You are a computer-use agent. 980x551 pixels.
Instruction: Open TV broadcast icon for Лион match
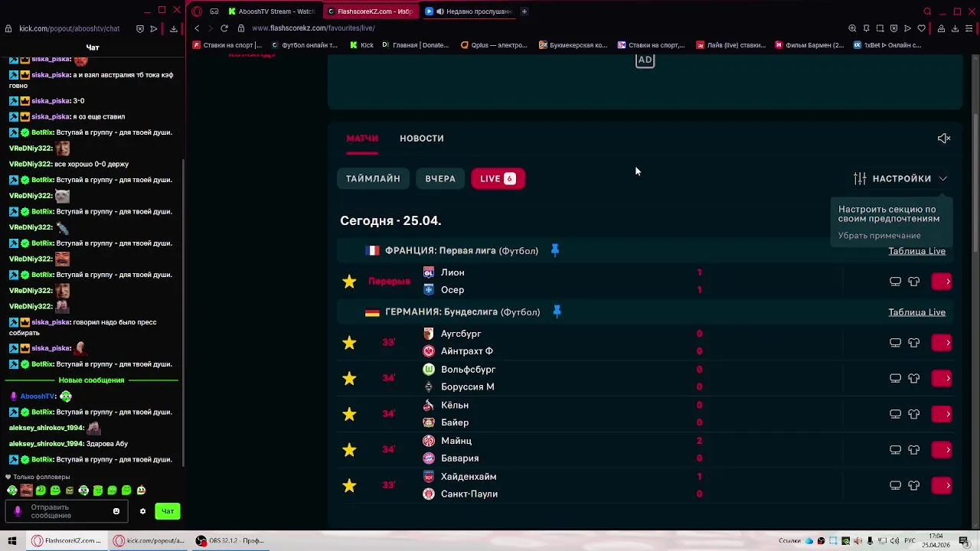(895, 282)
